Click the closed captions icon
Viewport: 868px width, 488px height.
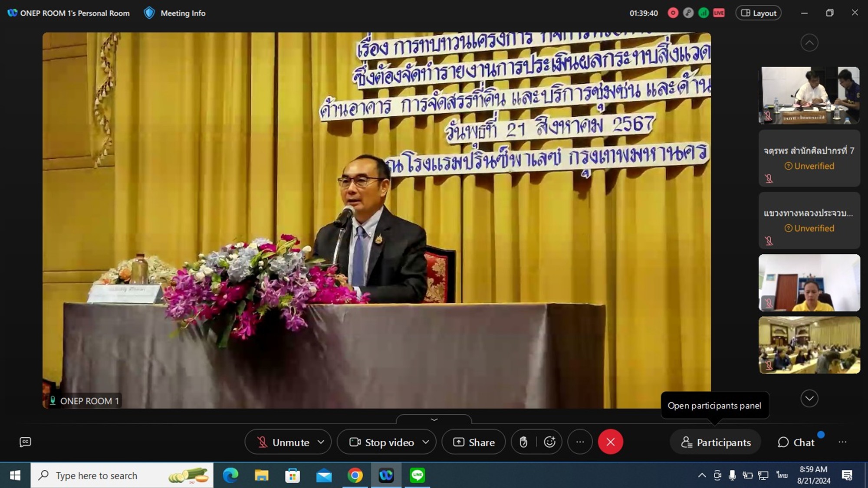pyautogui.click(x=25, y=442)
